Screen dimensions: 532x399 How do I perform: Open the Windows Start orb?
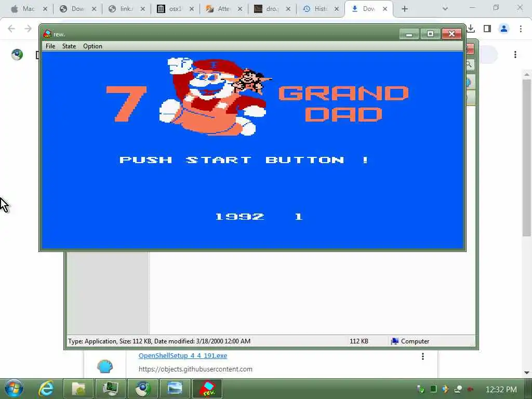[14, 389]
